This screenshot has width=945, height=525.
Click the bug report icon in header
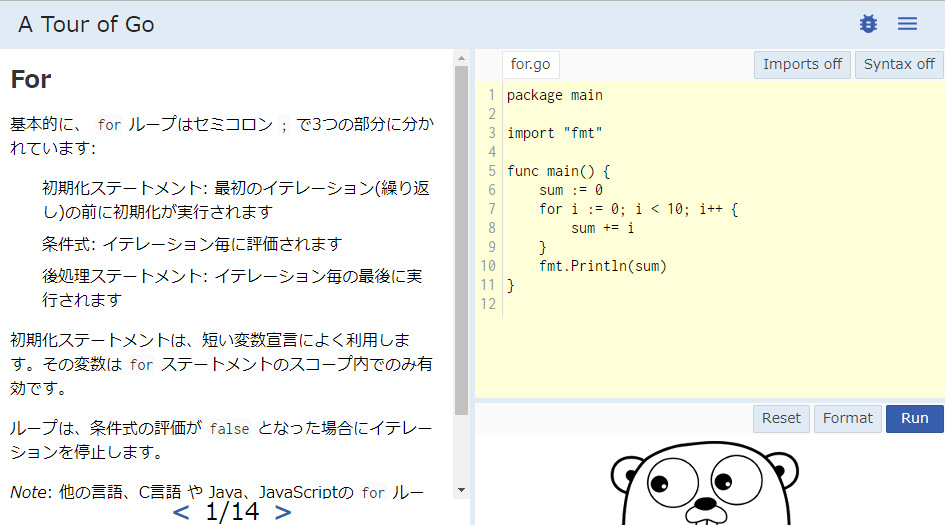(868, 24)
